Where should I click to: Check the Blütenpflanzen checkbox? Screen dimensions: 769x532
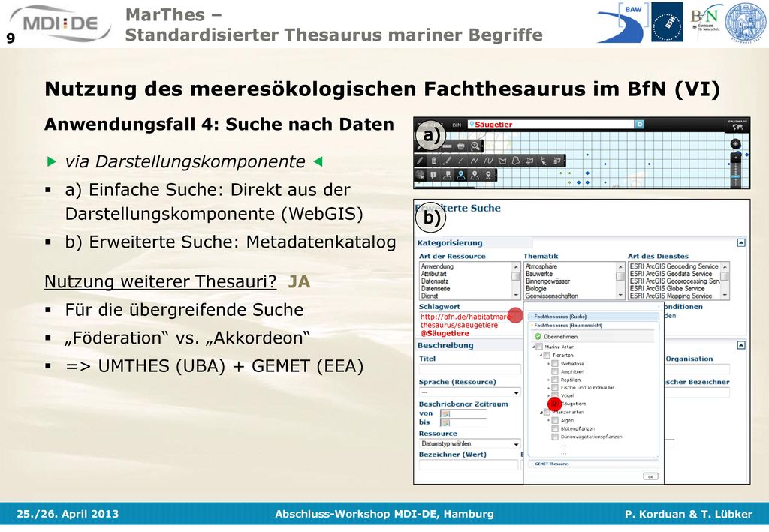tap(555, 428)
